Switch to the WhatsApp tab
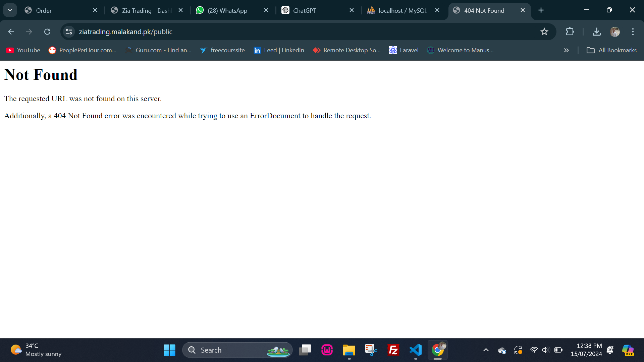The width and height of the screenshot is (644, 362). coord(227,10)
